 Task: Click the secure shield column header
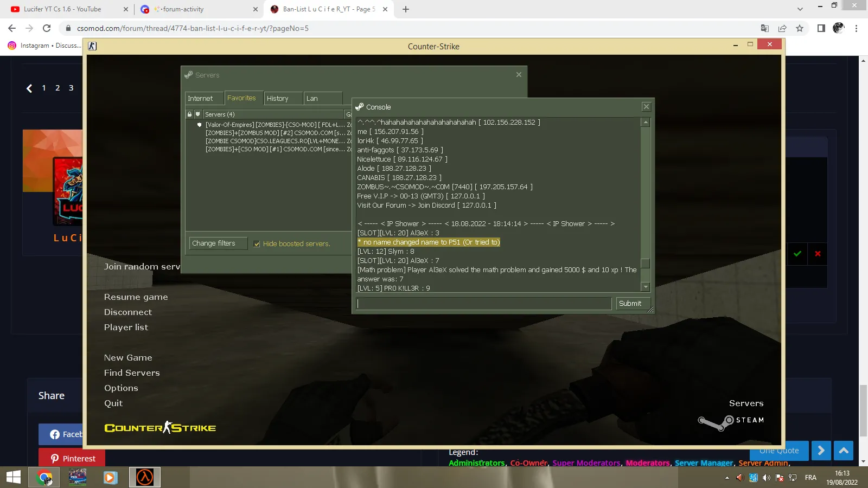click(x=198, y=114)
